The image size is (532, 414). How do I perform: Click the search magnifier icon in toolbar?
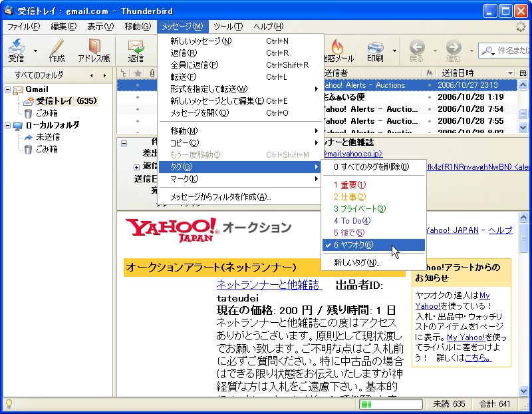tap(488, 51)
